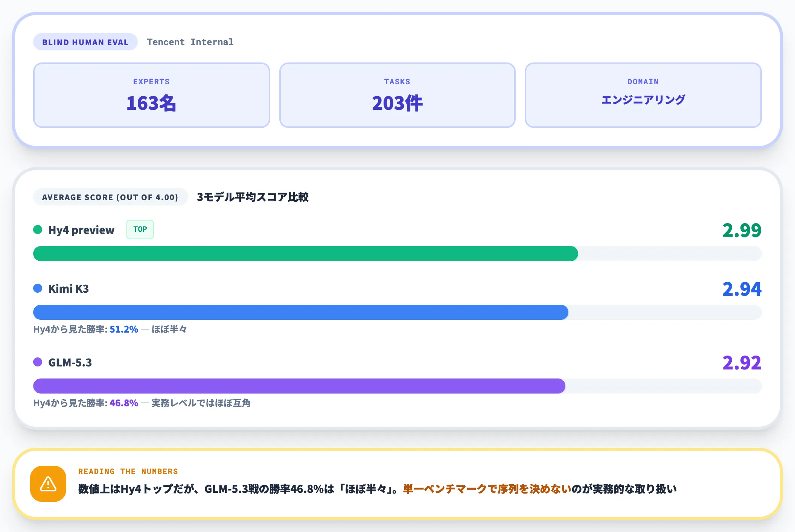Select the DOMAIN エンジニアリング card

[x=643, y=95]
